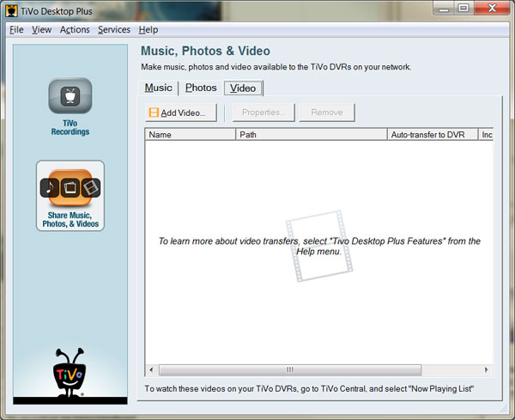Sort by the Name column header

pos(190,135)
